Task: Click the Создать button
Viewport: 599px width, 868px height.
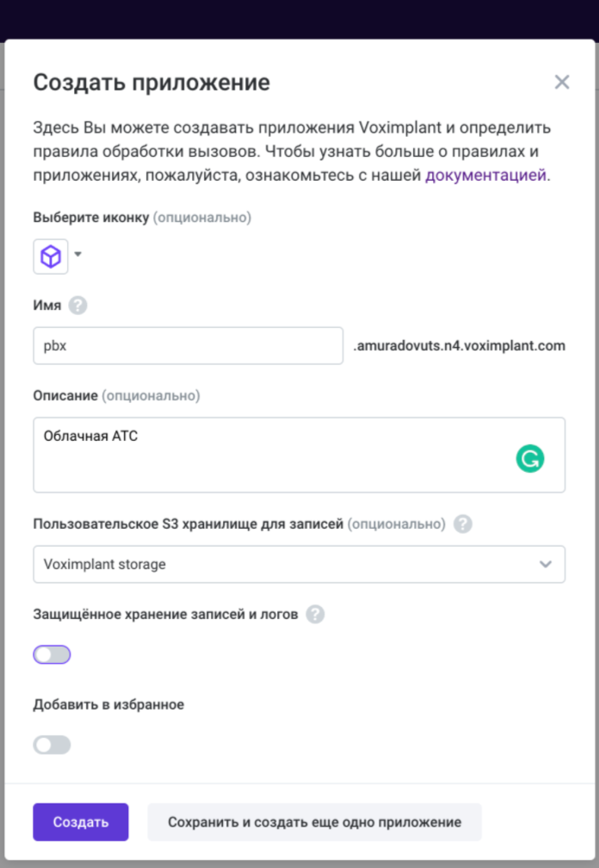Action: click(81, 822)
